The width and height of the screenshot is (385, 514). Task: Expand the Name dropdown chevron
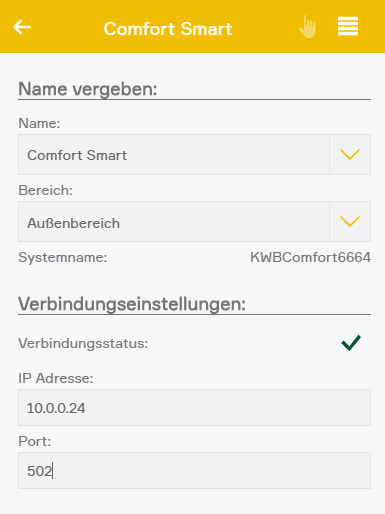pyautogui.click(x=350, y=155)
